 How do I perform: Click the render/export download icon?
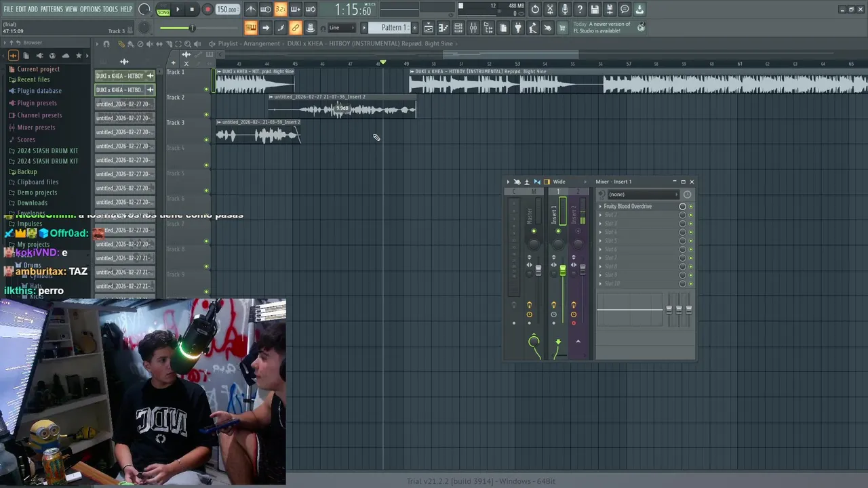coord(639,9)
